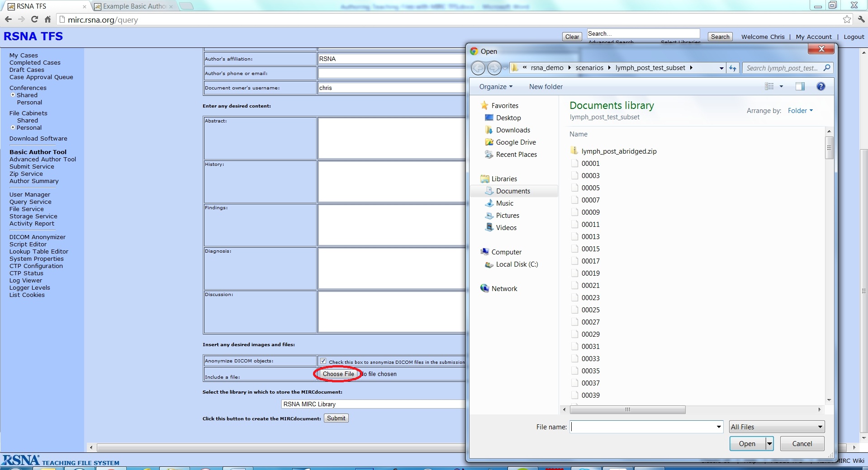The width and height of the screenshot is (868, 470).
Task: Open My Cases in sidebar
Action: [x=24, y=56]
